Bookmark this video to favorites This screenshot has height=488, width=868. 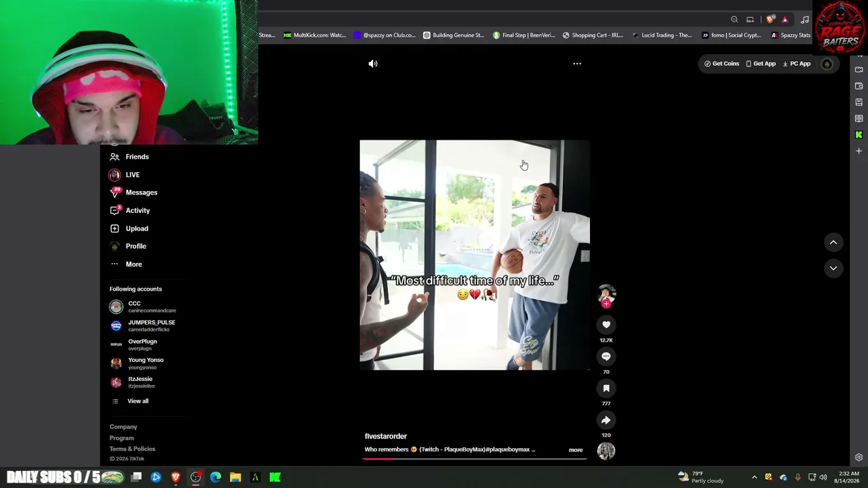[606, 388]
